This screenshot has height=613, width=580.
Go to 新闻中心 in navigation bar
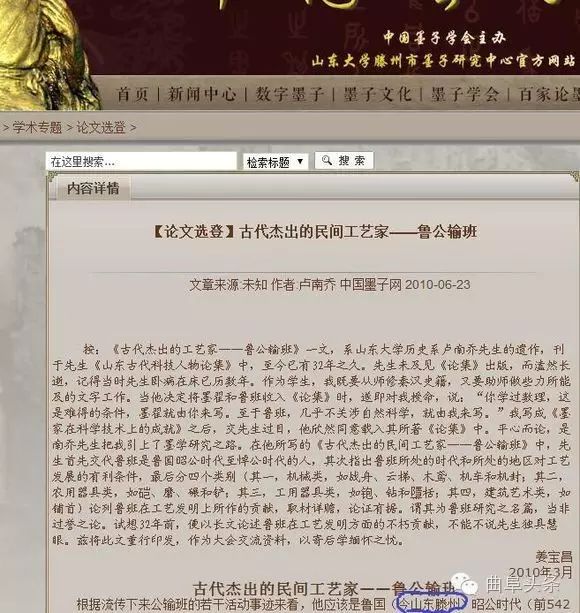click(202, 95)
